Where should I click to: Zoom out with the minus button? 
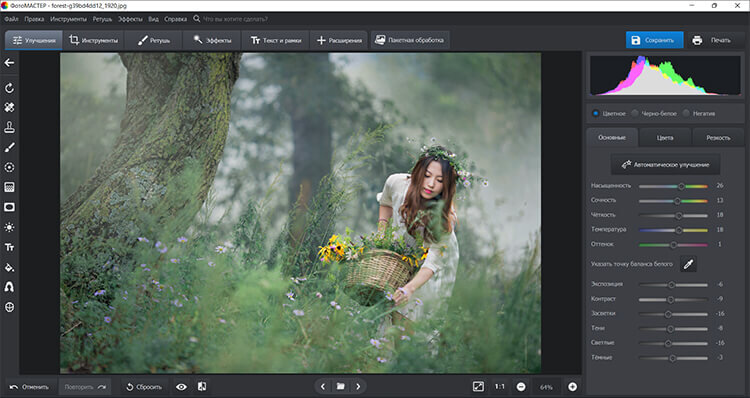click(521, 387)
